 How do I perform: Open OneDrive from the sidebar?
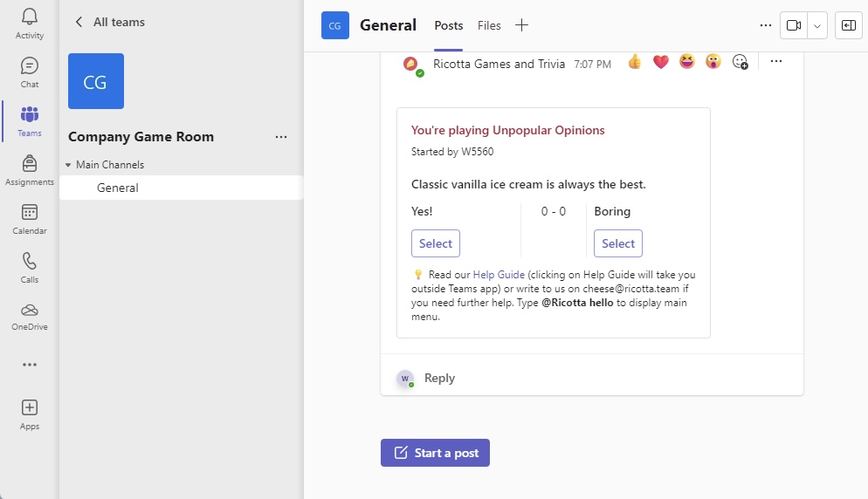pyautogui.click(x=30, y=317)
